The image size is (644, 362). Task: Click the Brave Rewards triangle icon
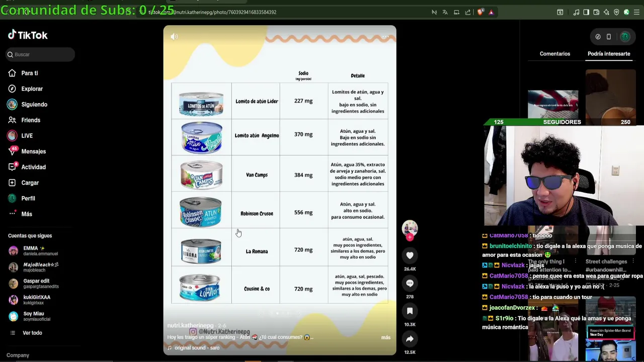tap(491, 12)
